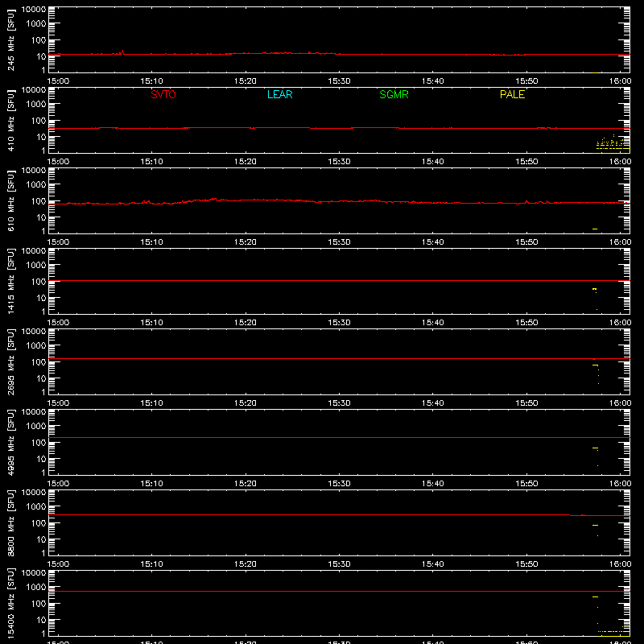Select the cyan LEAR station label

pyautogui.click(x=279, y=94)
